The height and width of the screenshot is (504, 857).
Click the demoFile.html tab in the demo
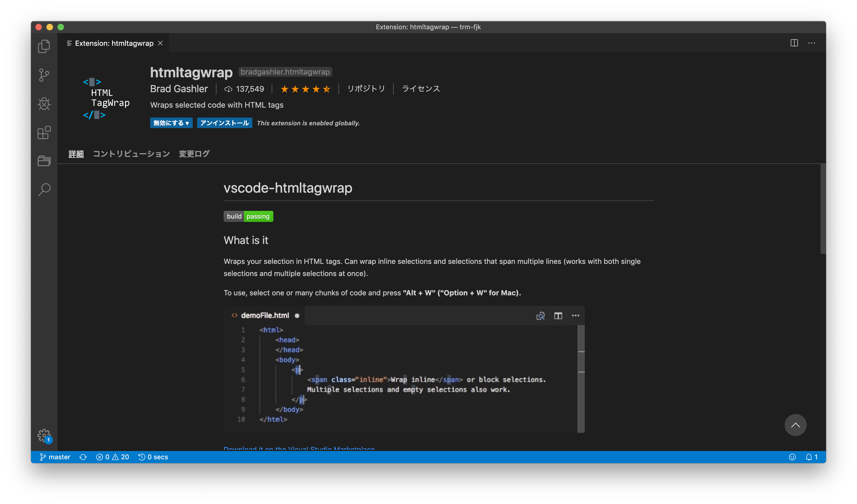[x=265, y=315]
